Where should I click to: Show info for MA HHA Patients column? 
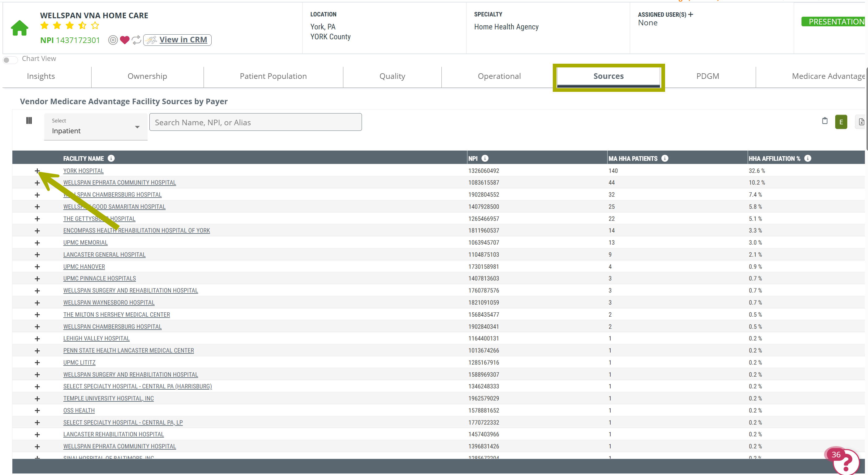[x=665, y=158]
